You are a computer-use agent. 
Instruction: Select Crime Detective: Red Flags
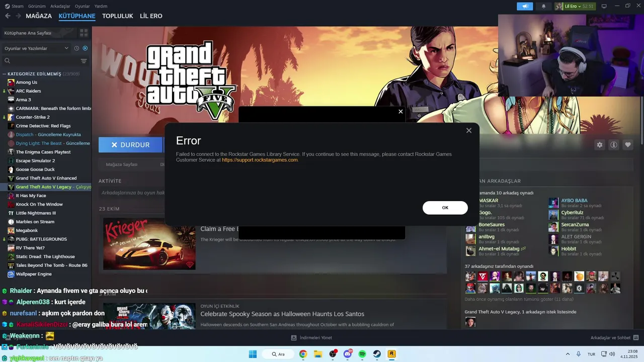pyautogui.click(x=43, y=126)
